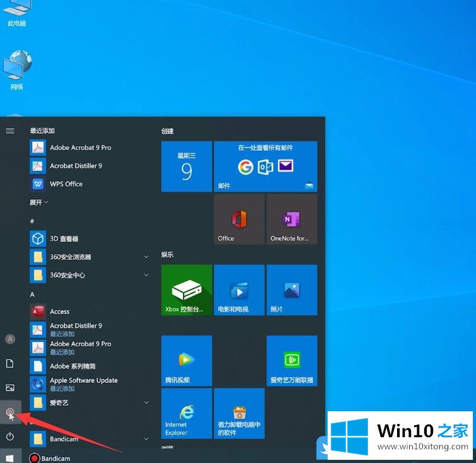Open the Internet Explorer tile
476x463 pixels.
186,413
